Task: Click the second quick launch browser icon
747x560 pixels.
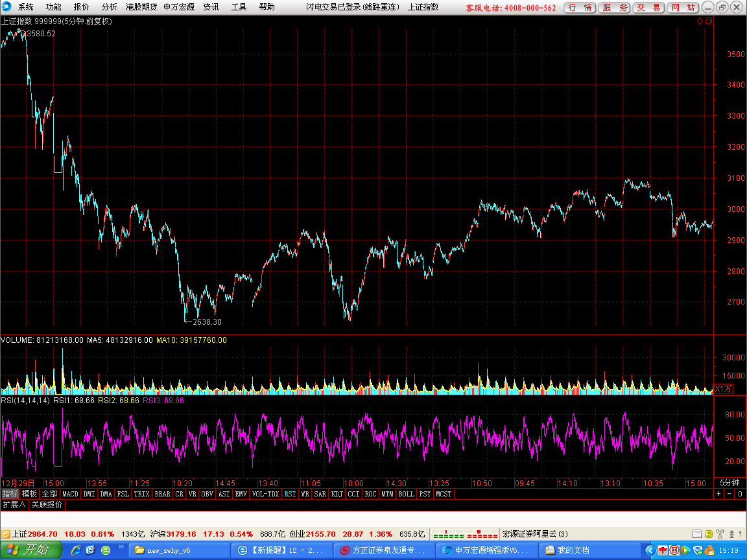Action: tap(91, 550)
